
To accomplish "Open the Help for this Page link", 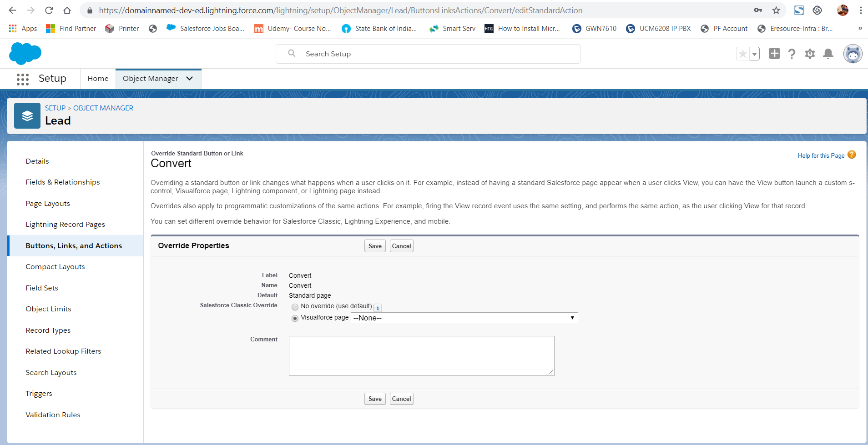I will coord(821,155).
